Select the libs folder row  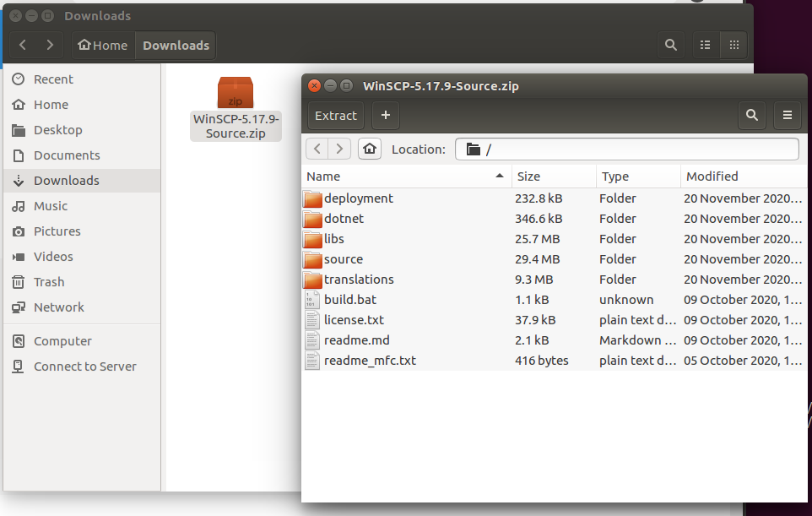pos(554,239)
